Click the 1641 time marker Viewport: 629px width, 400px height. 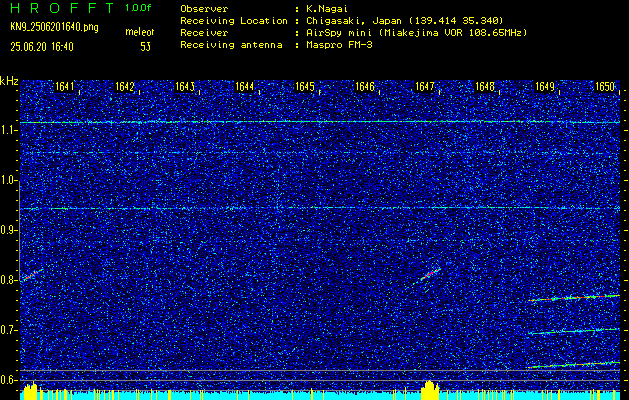tap(64, 86)
